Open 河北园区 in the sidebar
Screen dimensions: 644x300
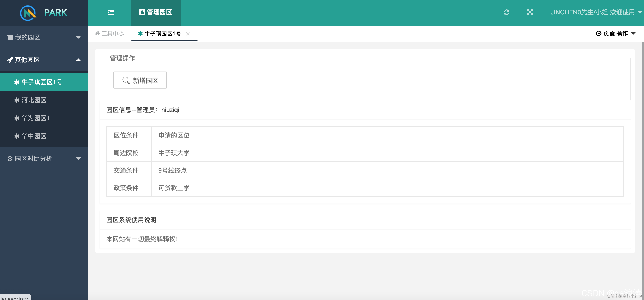34,100
